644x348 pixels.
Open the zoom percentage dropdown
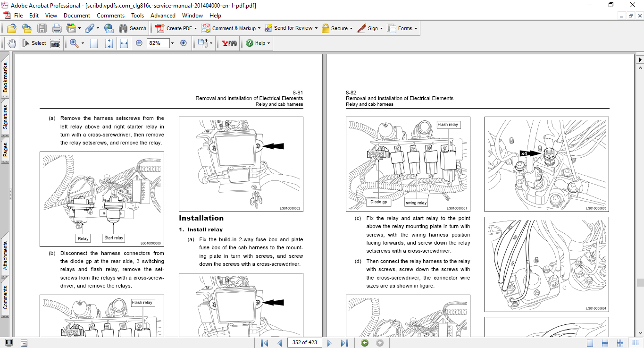(172, 43)
